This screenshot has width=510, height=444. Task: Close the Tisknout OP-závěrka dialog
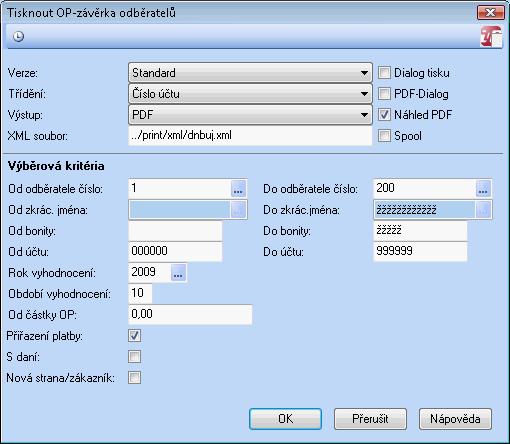(490, 13)
